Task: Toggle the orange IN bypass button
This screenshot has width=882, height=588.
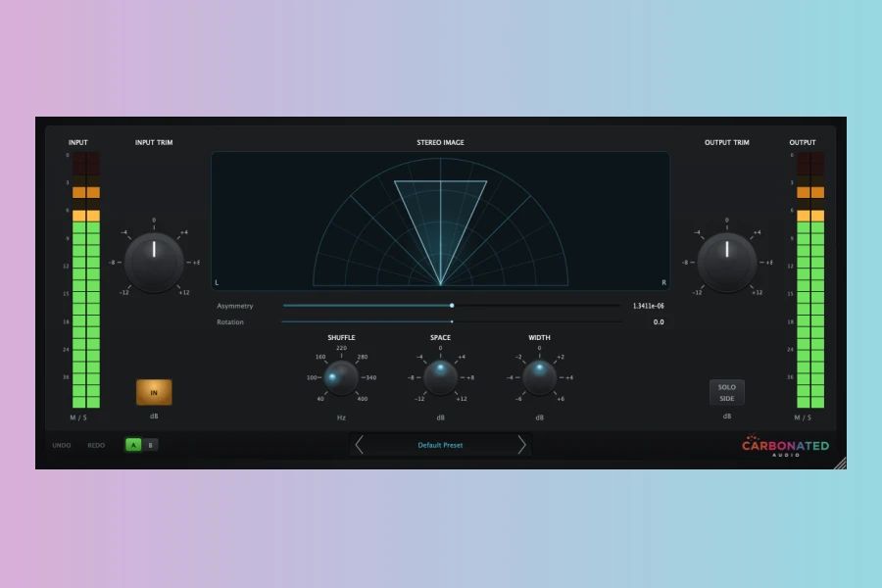Action: (154, 392)
